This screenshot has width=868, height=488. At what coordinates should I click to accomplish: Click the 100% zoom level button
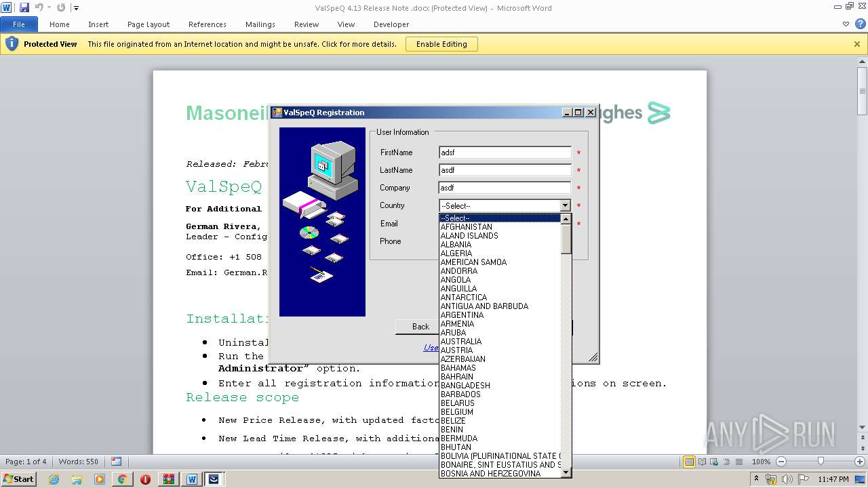(x=761, y=462)
